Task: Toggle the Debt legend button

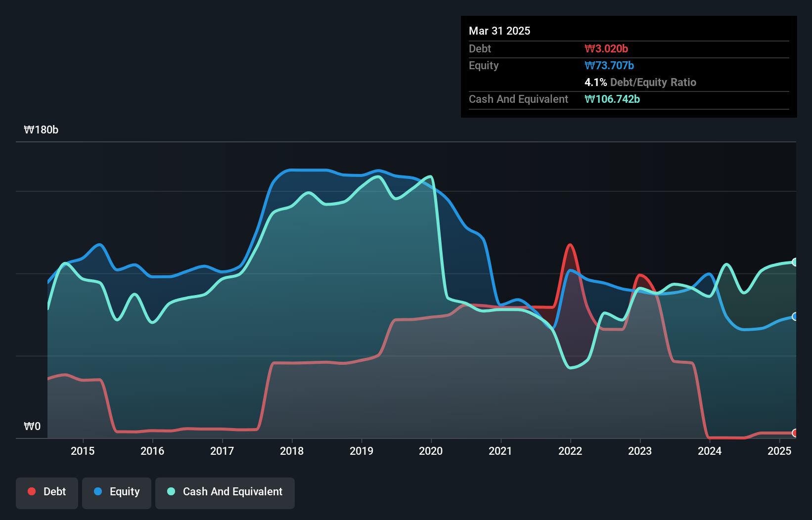Action: point(46,493)
